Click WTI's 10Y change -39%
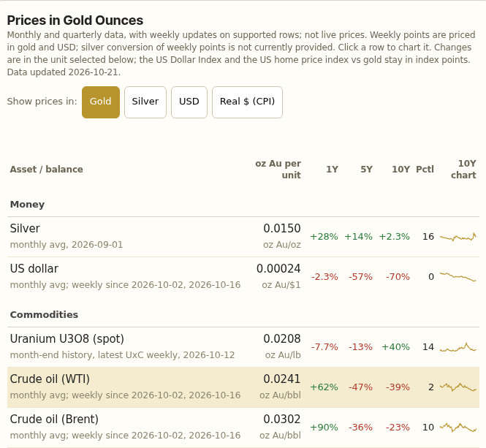This screenshot has width=486, height=448. click(398, 387)
